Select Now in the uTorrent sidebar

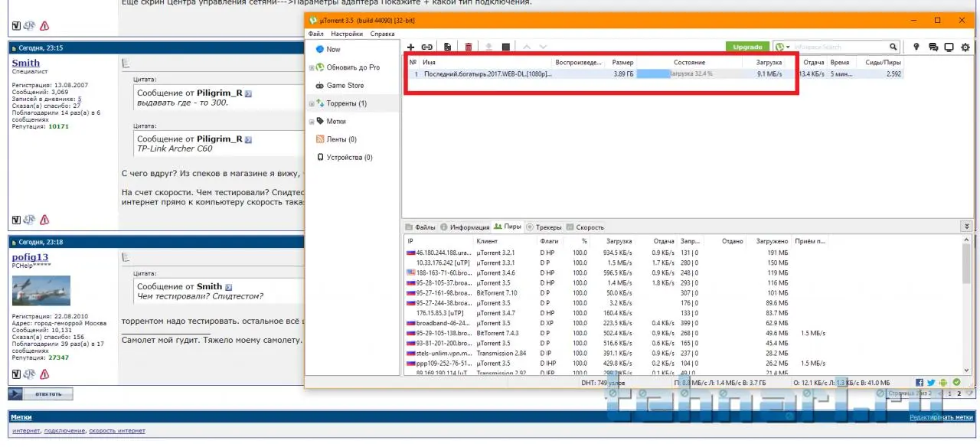333,49
